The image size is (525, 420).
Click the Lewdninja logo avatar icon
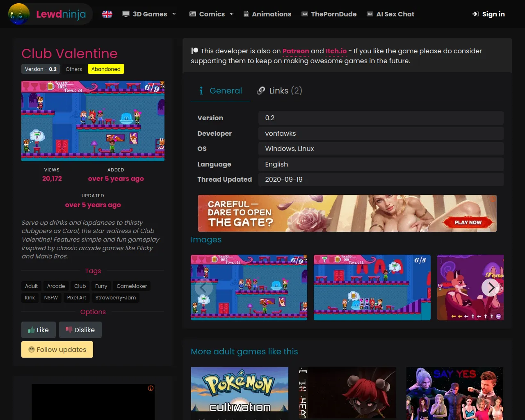pyautogui.click(x=19, y=14)
